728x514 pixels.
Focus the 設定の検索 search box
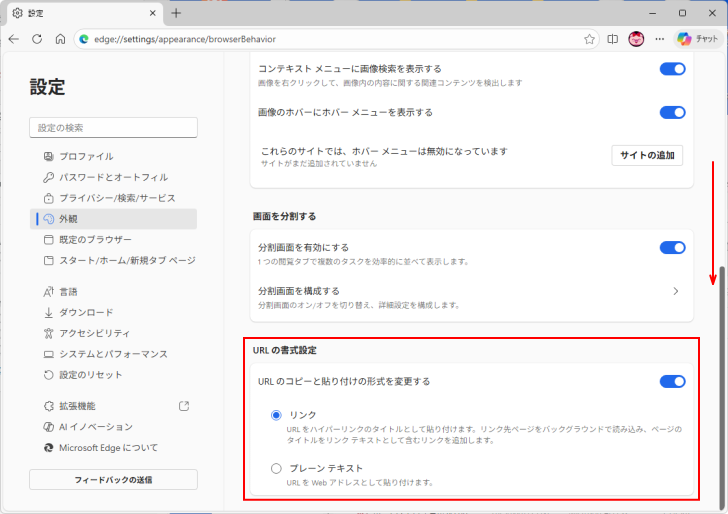pos(113,128)
